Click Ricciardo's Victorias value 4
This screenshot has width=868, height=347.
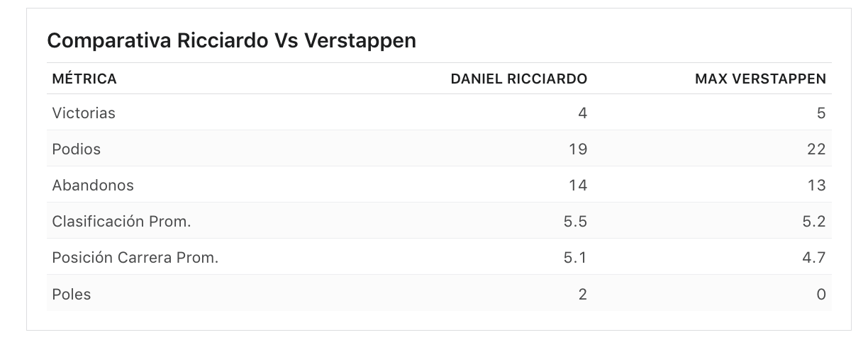583,113
